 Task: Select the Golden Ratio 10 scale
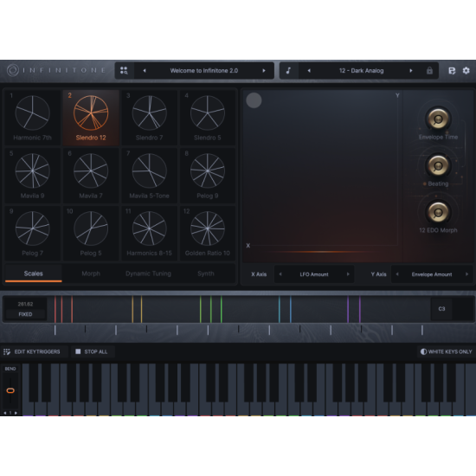tap(208, 233)
